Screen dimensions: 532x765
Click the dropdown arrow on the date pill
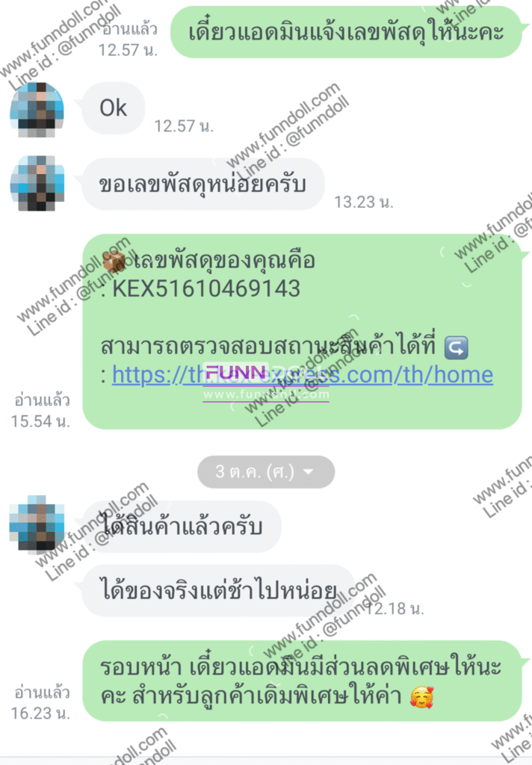[x=309, y=472]
